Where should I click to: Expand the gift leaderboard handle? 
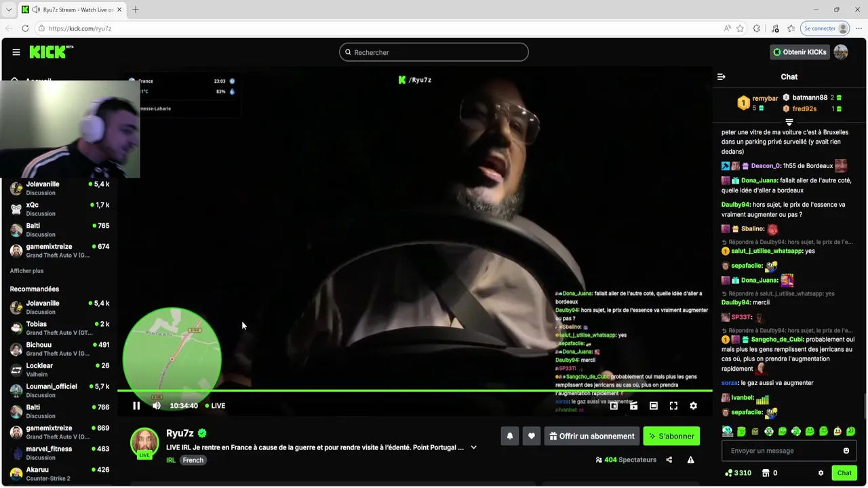coord(789,122)
